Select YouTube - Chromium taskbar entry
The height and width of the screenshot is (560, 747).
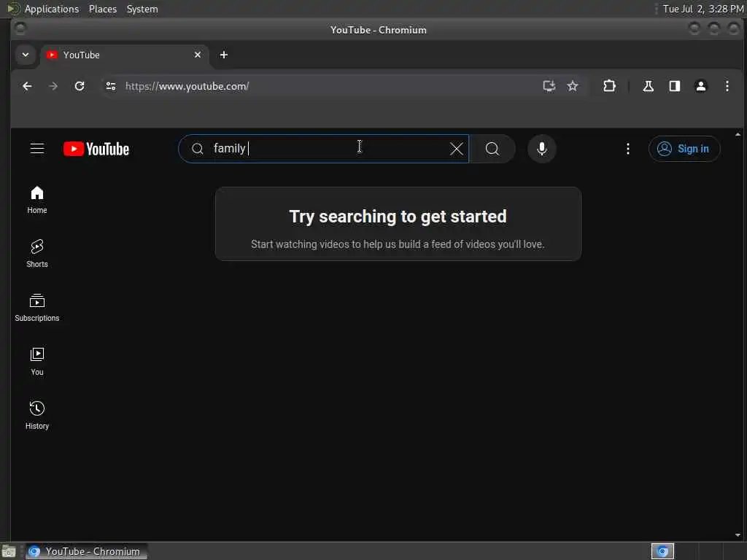click(87, 551)
